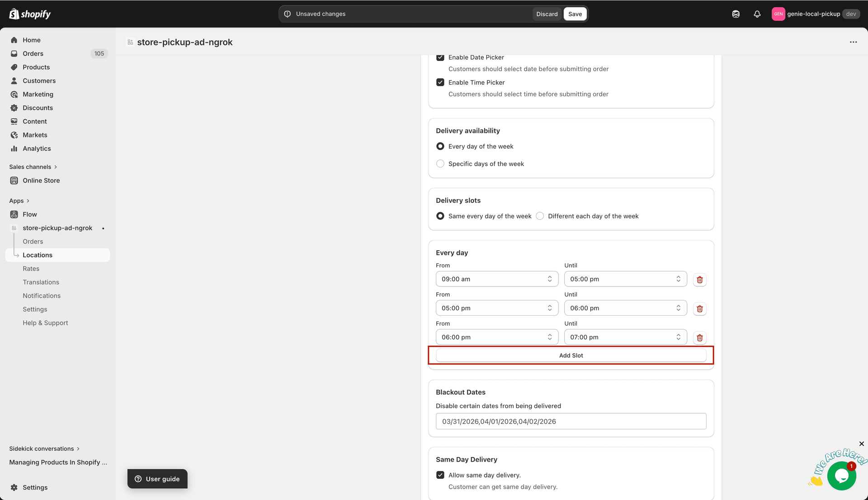Select Specific days of the week
The height and width of the screenshot is (500, 868).
click(440, 164)
